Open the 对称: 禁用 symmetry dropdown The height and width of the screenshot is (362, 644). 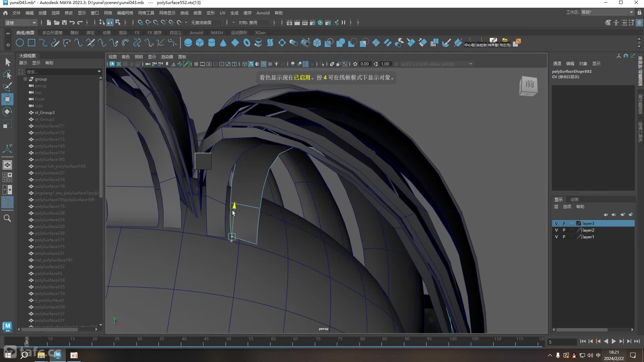coord(254,22)
